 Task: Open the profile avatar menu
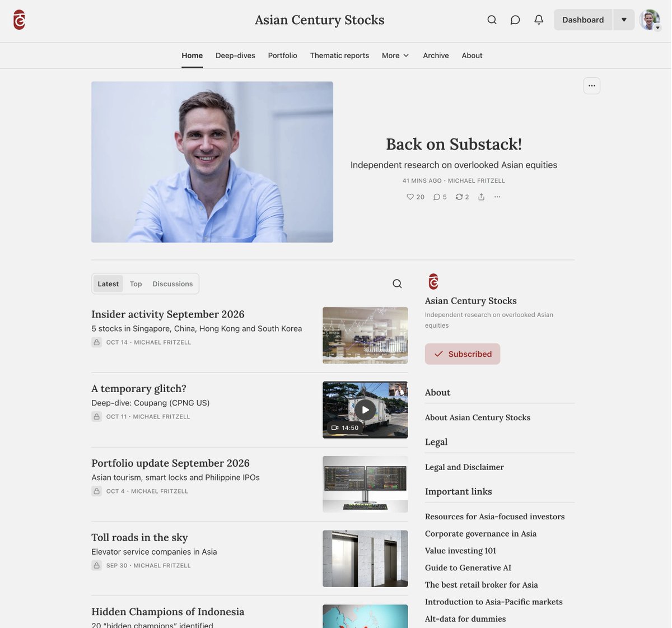650,20
